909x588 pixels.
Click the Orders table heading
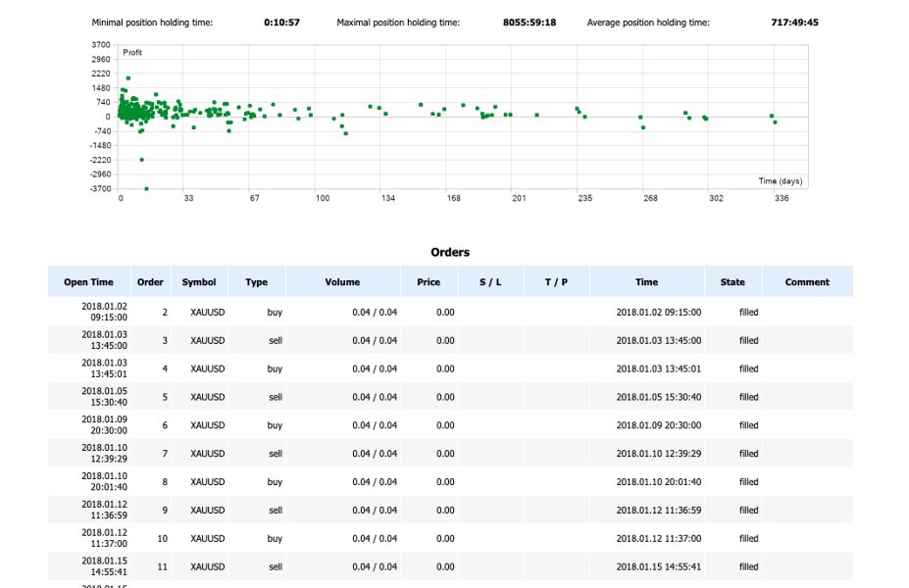pos(450,253)
